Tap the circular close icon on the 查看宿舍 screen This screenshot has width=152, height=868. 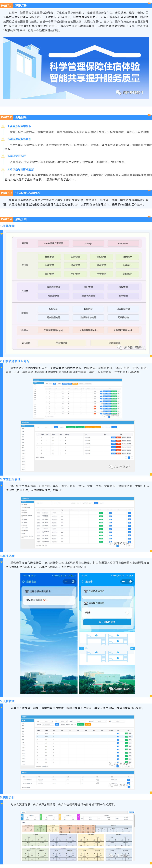pos(73,581)
